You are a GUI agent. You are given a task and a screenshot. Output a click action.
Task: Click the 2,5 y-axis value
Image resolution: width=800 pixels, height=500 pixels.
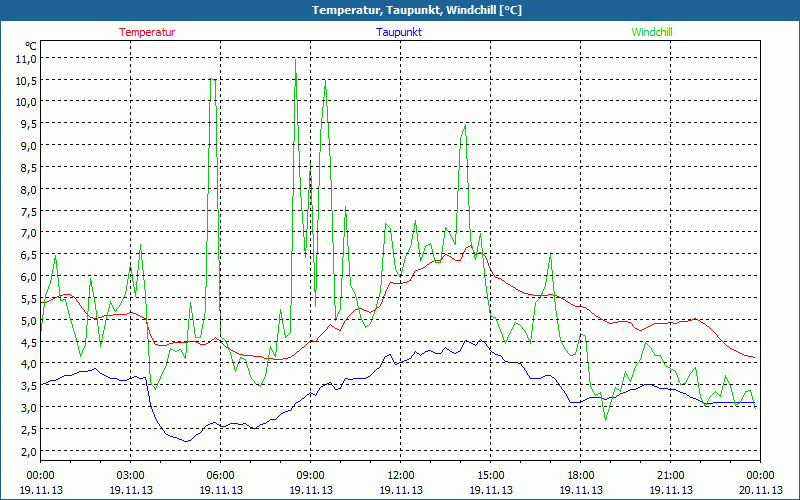point(29,430)
